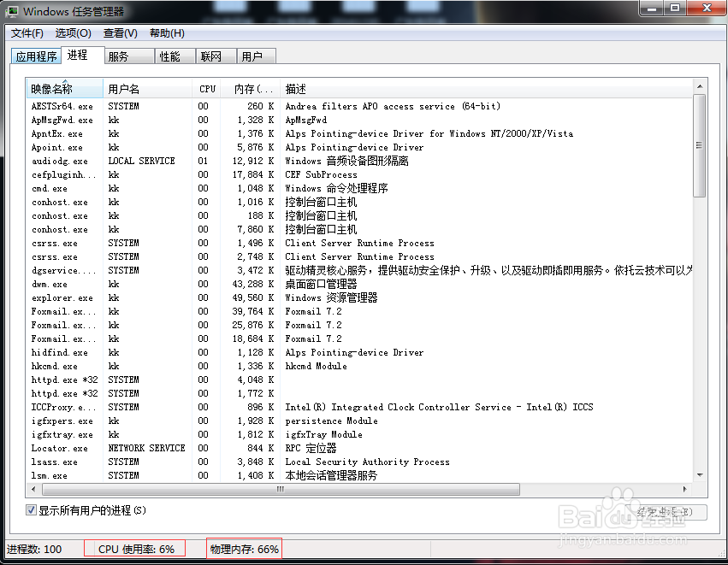Click the vertical scrollbar up arrow
Image resolution: width=728 pixels, height=565 pixels.
click(x=700, y=86)
